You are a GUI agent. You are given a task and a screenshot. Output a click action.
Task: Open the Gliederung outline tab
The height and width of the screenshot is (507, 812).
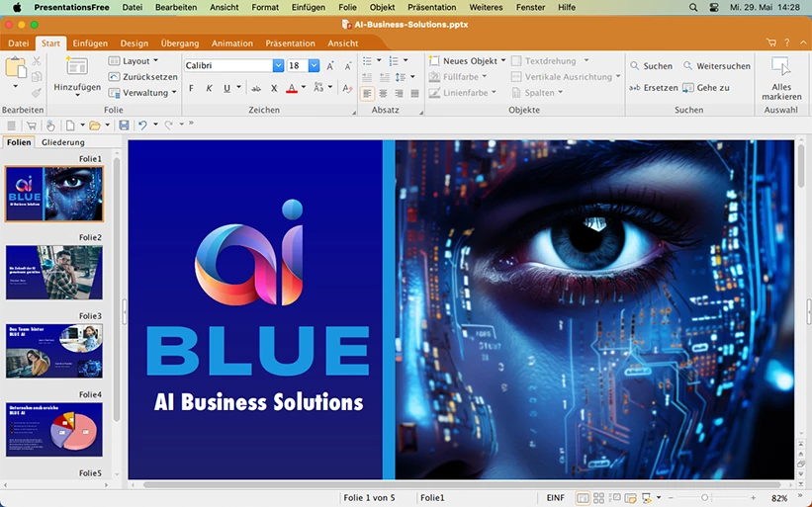(63, 142)
